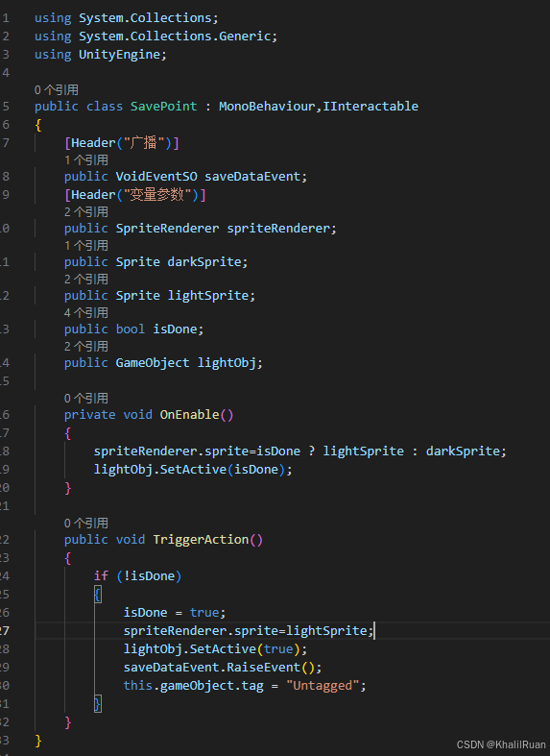550x756 pixels.
Task: Click '!isDone' inside the if condition
Action: 149,576
